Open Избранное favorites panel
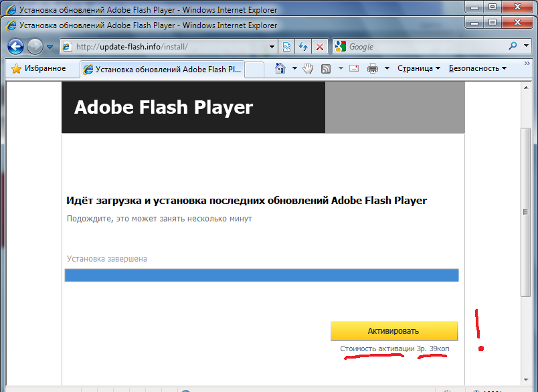The height and width of the screenshot is (392, 538). point(38,69)
